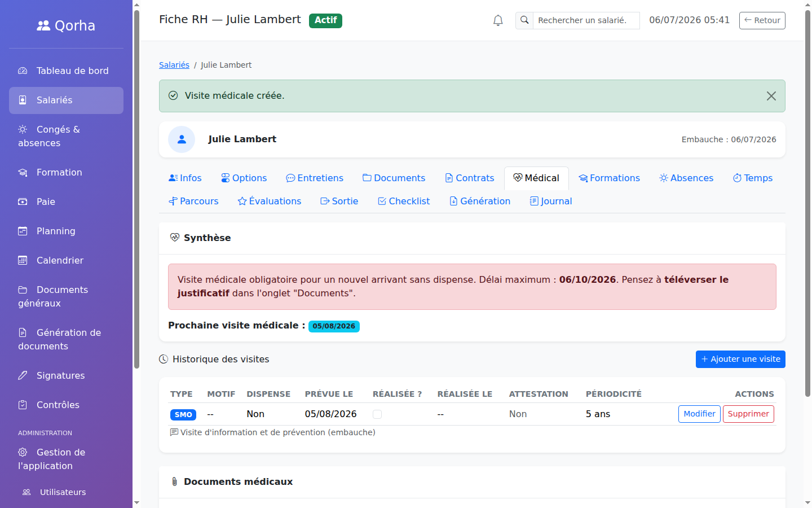The image size is (812, 508).
Task: Open Signatures in sidebar
Action: pyautogui.click(x=66, y=375)
